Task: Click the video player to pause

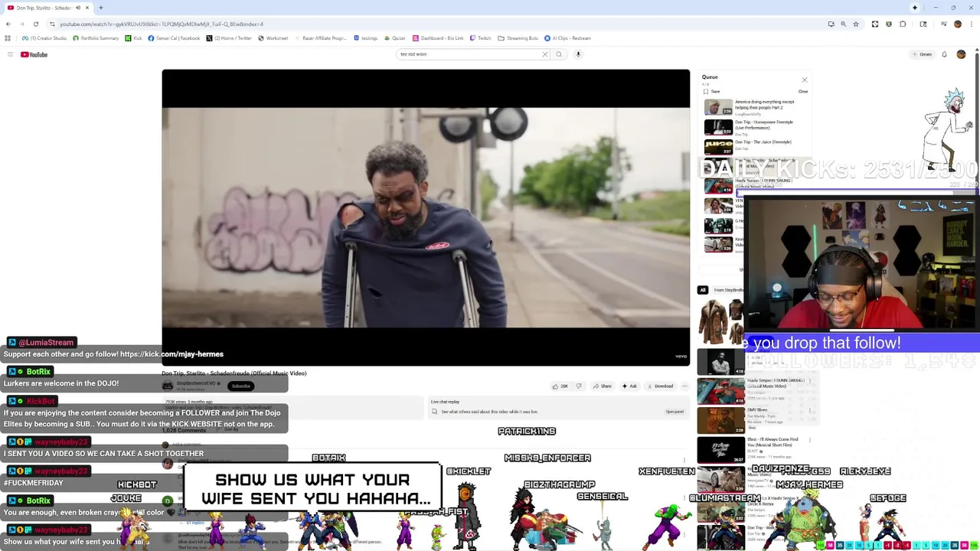Action: click(426, 217)
